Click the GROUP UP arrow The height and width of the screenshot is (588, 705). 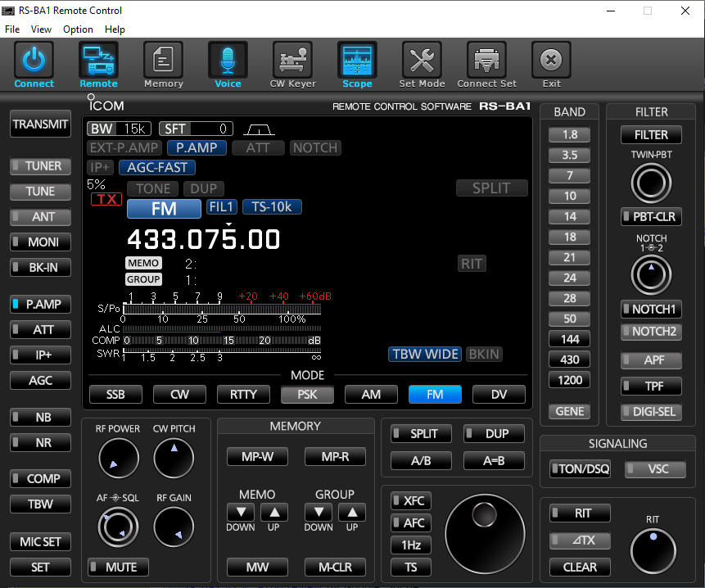(352, 513)
